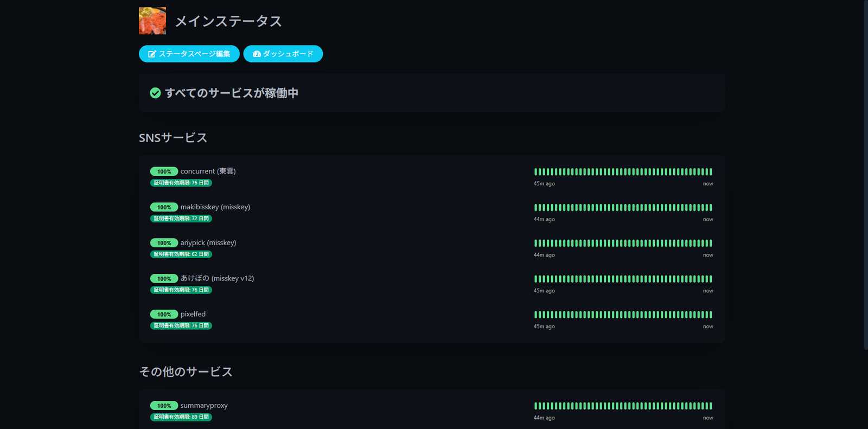Click the vertical page scrollbar
This screenshot has height=429, width=868.
pyautogui.click(x=865, y=174)
